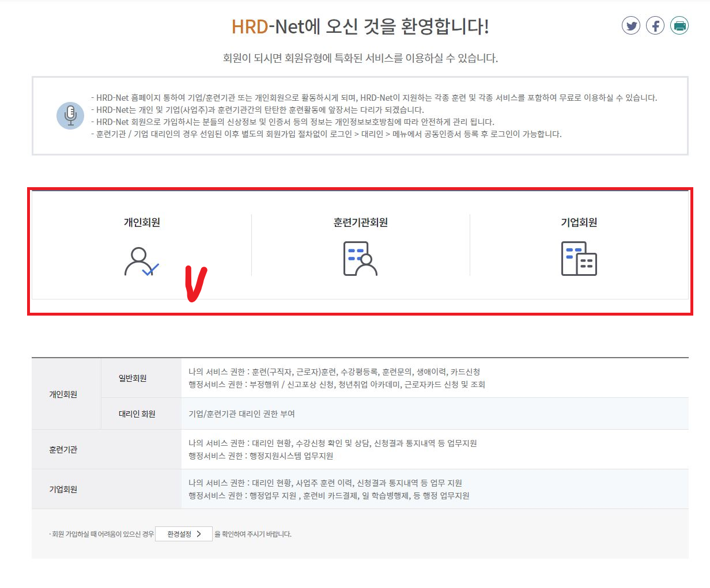Share the page on Facebook
Viewport: 710px width, 588px height.
pos(655,26)
